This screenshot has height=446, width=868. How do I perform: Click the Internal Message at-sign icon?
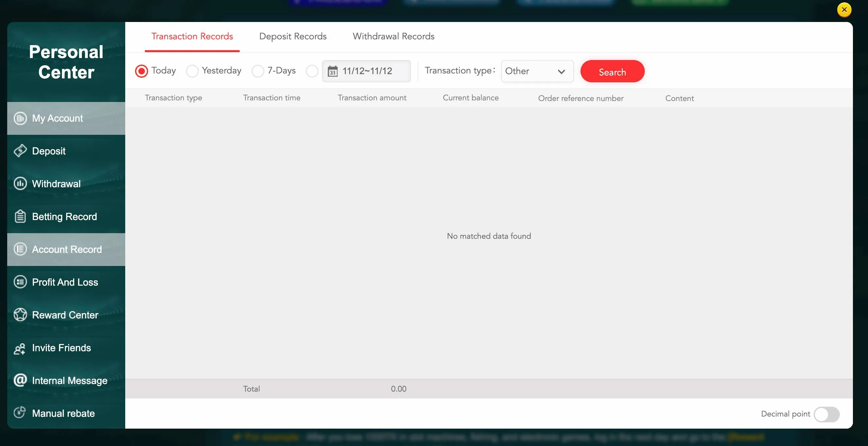click(20, 380)
